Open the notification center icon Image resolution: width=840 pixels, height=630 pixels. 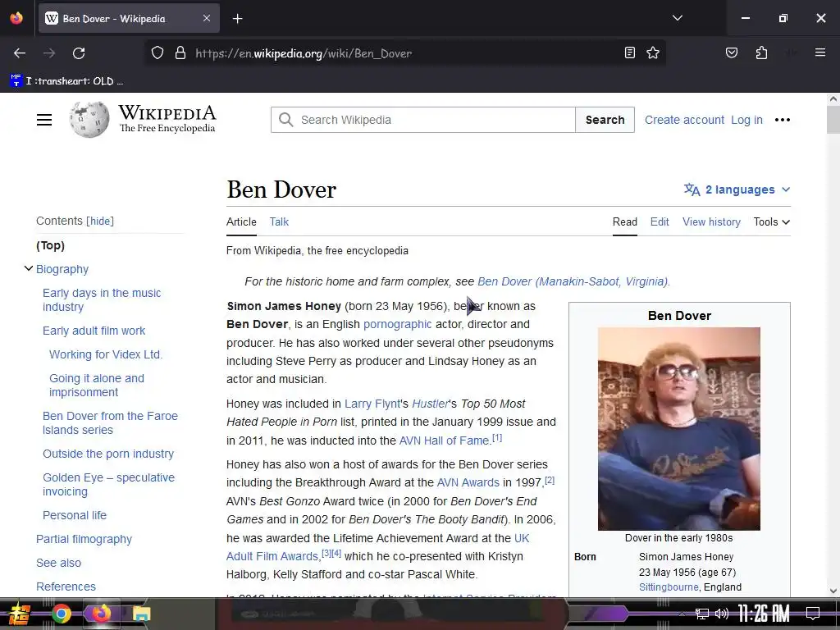813,614
